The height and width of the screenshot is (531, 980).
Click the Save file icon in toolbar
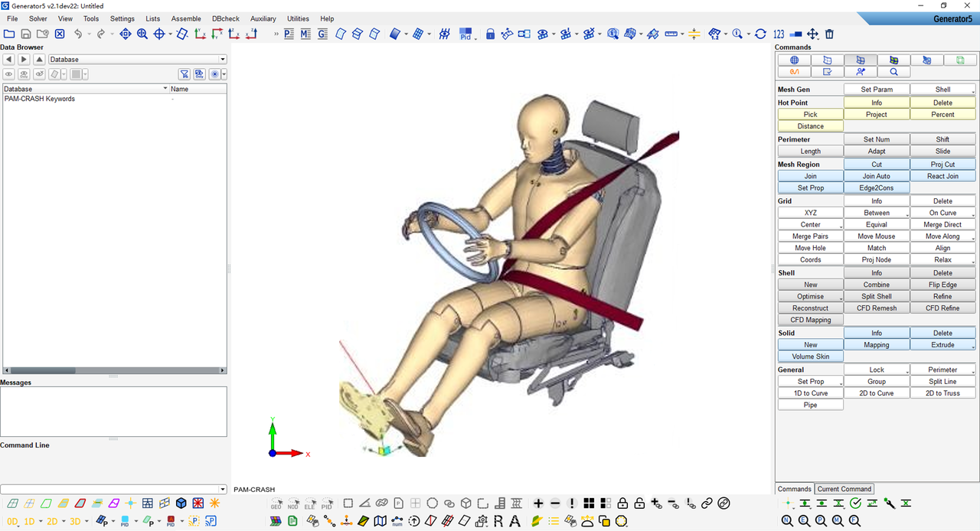pyautogui.click(x=26, y=34)
